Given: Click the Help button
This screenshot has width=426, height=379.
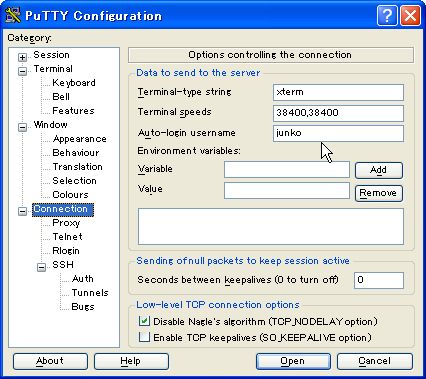Looking at the screenshot, I should pos(131,361).
